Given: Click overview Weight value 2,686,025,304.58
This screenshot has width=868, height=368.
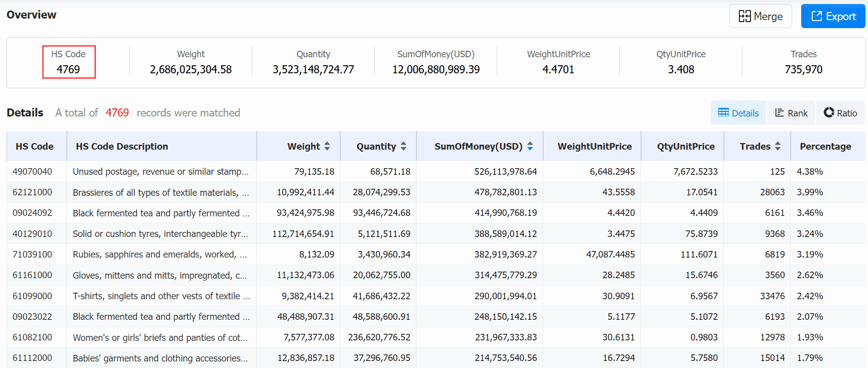Looking at the screenshot, I should 191,69.
